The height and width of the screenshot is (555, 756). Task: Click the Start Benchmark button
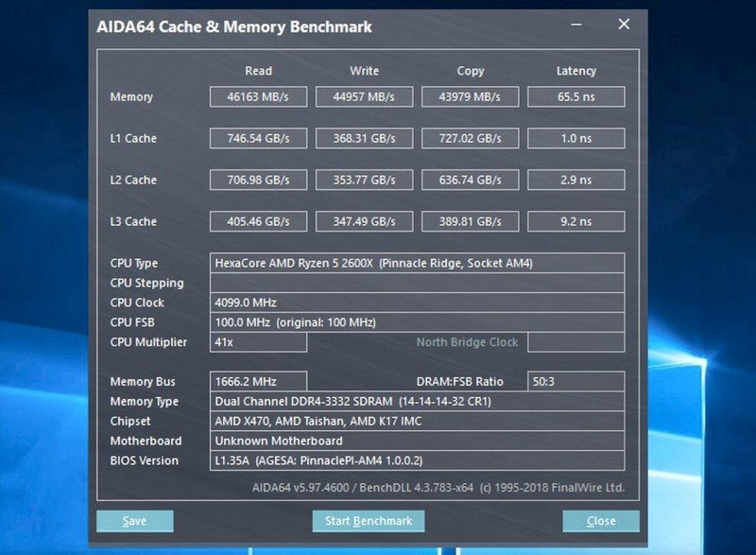pos(369,521)
